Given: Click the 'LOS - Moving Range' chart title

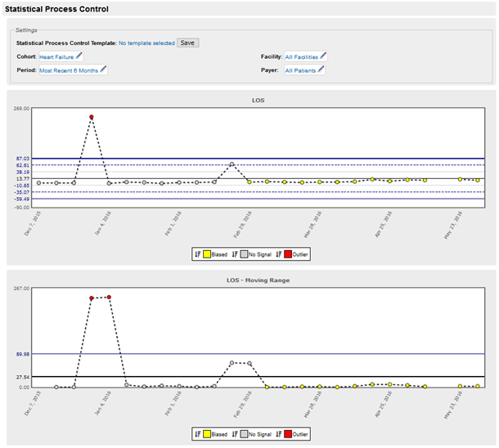Looking at the screenshot, I should [258, 280].
